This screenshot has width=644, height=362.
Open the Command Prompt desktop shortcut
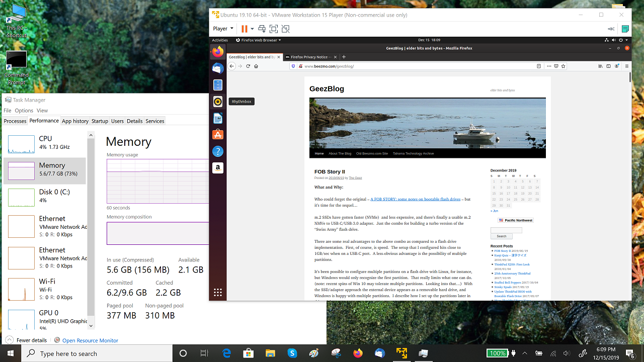click(17, 68)
